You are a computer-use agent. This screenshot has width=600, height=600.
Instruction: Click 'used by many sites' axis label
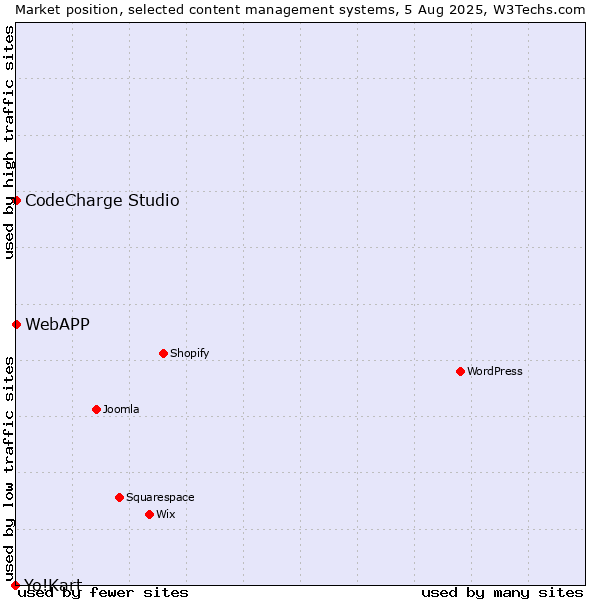502,593
